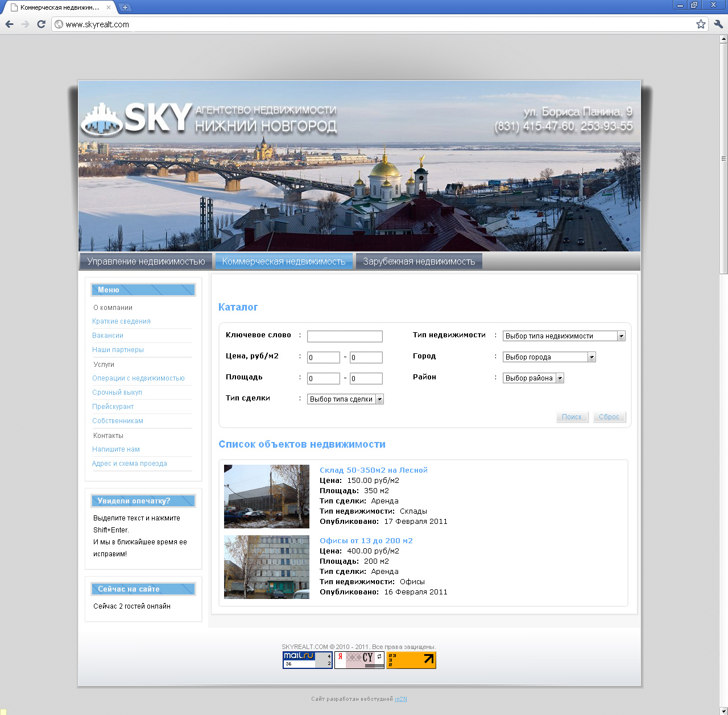Open the Управление недвижимостью tab
Image resolution: width=728 pixels, height=715 pixels.
click(146, 262)
